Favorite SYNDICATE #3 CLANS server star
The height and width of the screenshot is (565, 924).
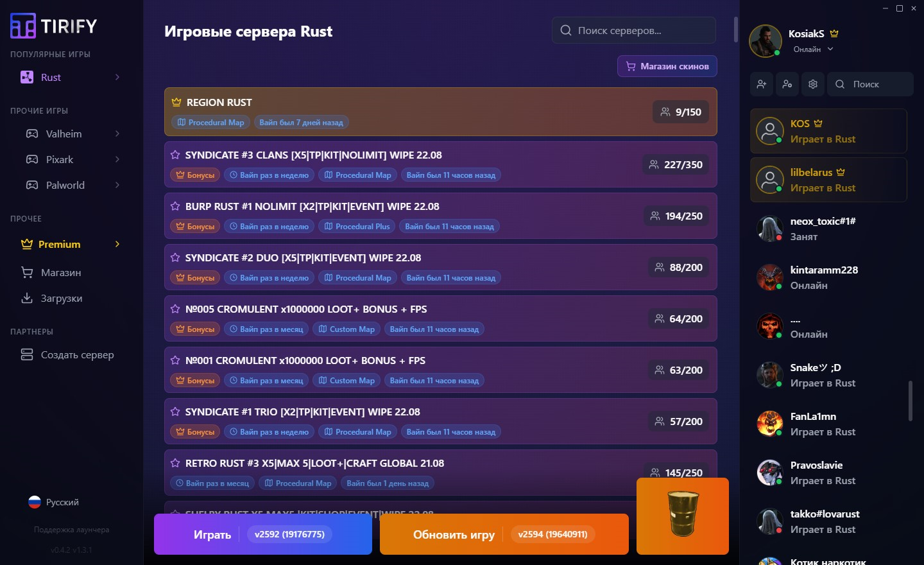[175, 155]
